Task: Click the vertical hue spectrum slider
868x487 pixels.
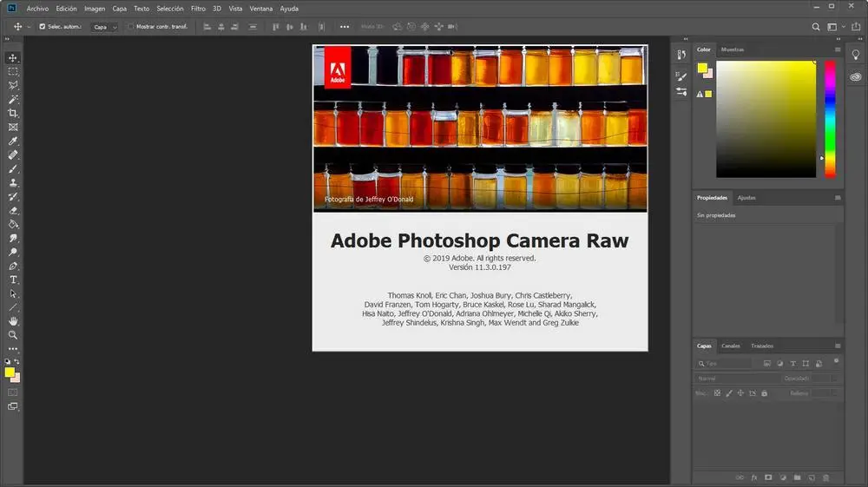Action: (830, 119)
